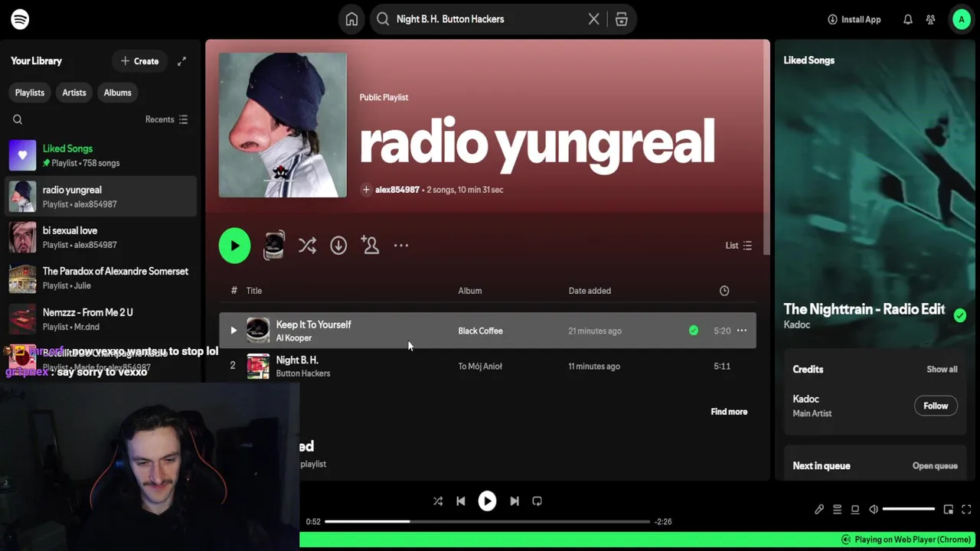Download the playlist
The height and width of the screenshot is (551, 980).
[x=338, y=246]
